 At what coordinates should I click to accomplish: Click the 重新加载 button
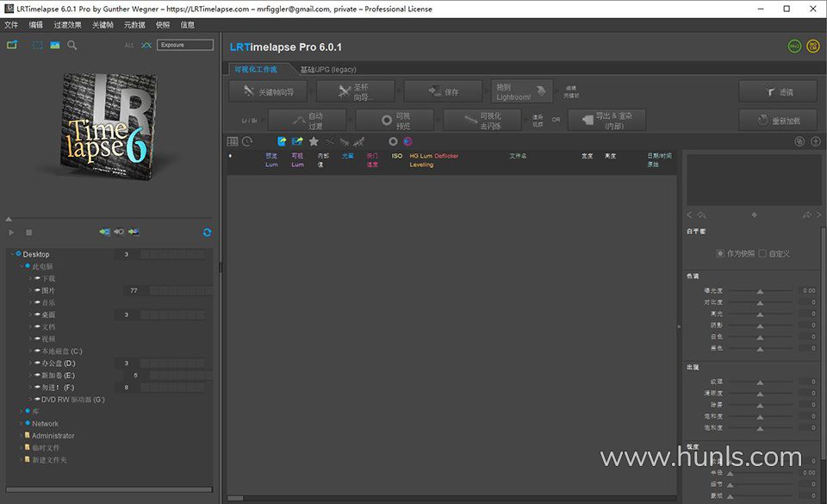click(x=779, y=121)
